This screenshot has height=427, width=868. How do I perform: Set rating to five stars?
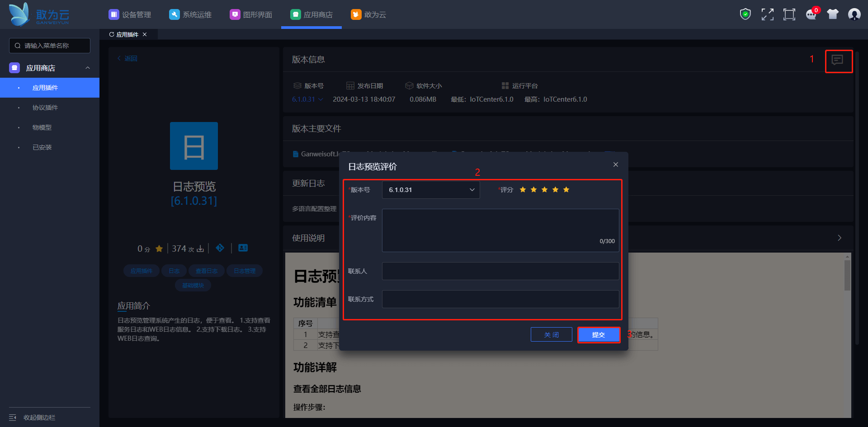566,190
